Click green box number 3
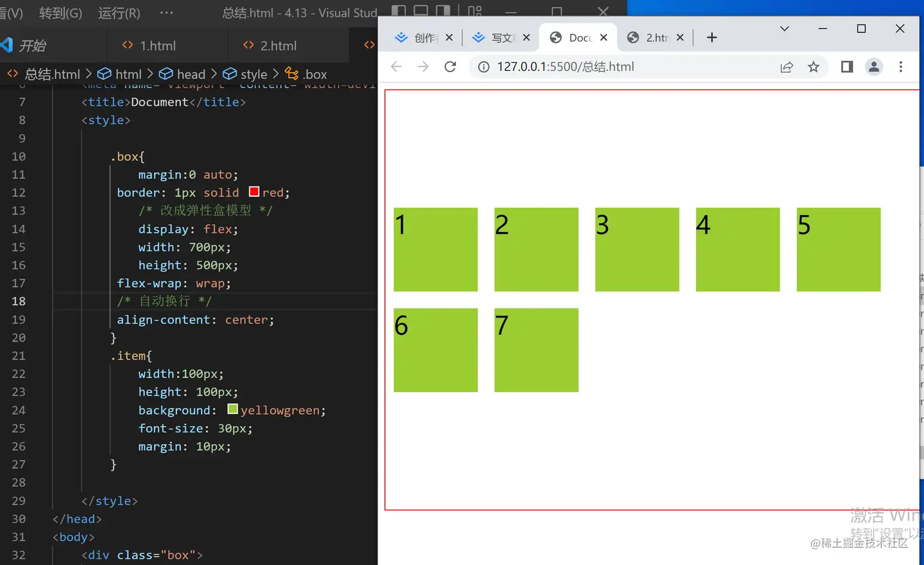924x565 pixels. (x=637, y=249)
